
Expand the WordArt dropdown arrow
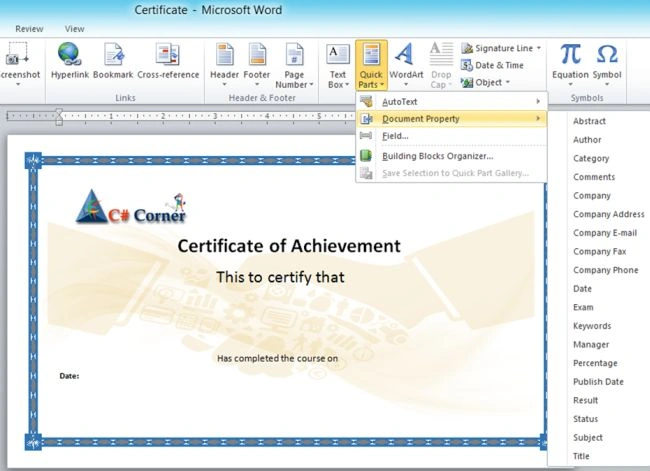tap(406, 84)
